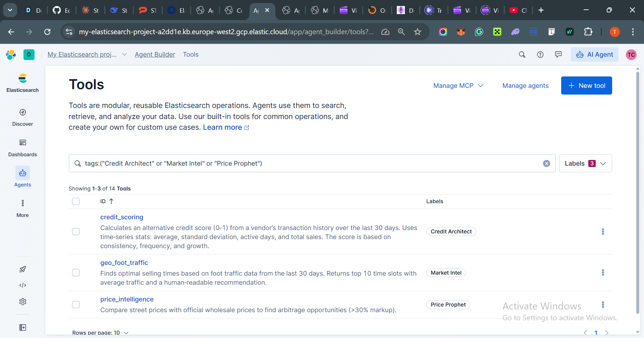The image size is (644, 338).
Task: Click the New tool button
Action: (x=586, y=86)
